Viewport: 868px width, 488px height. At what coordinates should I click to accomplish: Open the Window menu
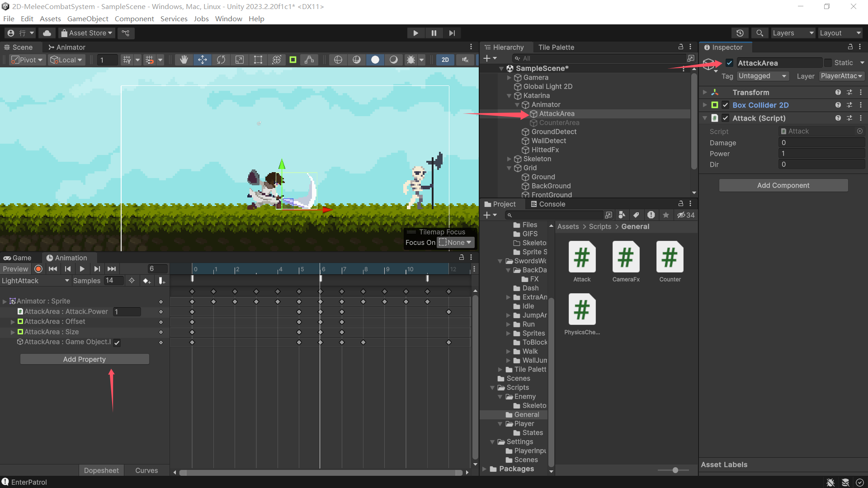[x=228, y=19]
